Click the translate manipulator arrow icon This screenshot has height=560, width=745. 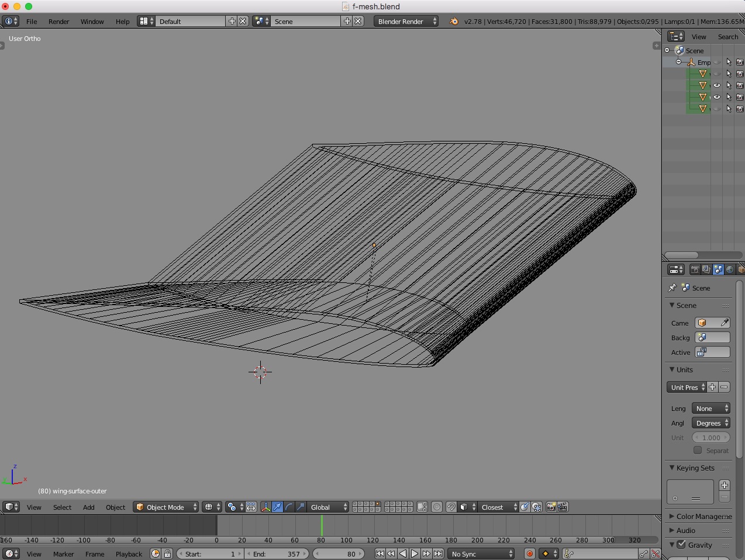[x=277, y=507]
